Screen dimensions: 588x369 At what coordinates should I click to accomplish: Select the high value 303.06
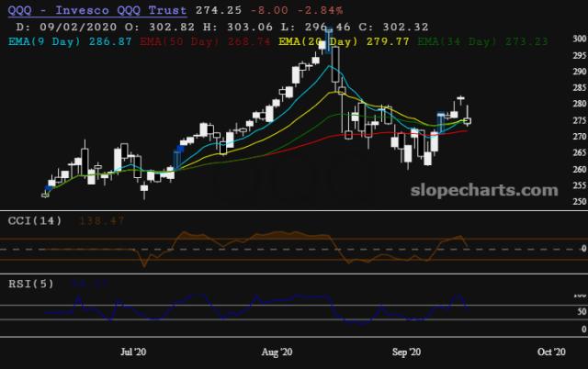click(x=250, y=27)
